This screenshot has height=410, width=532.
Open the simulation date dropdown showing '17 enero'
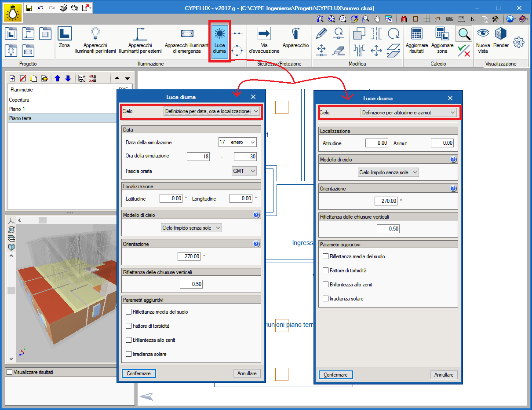(x=237, y=143)
